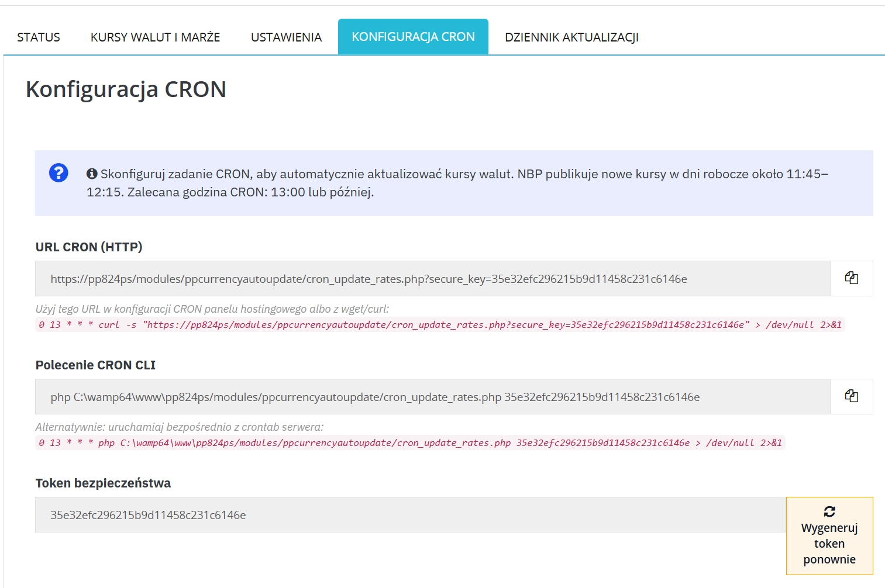Click the copy icon next to URL CRON
Viewport: 885px width, 588px height.
851,278
